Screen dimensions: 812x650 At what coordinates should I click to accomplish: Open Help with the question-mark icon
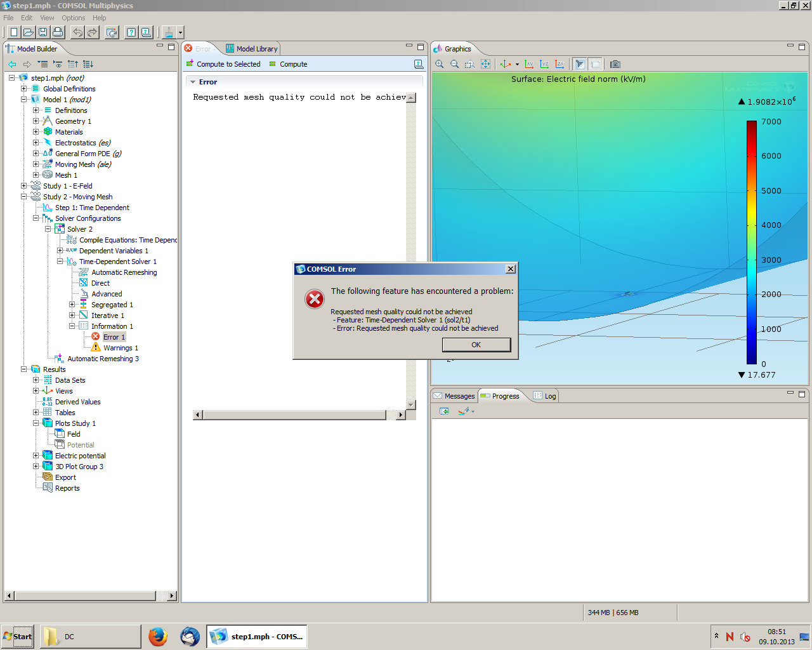click(x=131, y=32)
